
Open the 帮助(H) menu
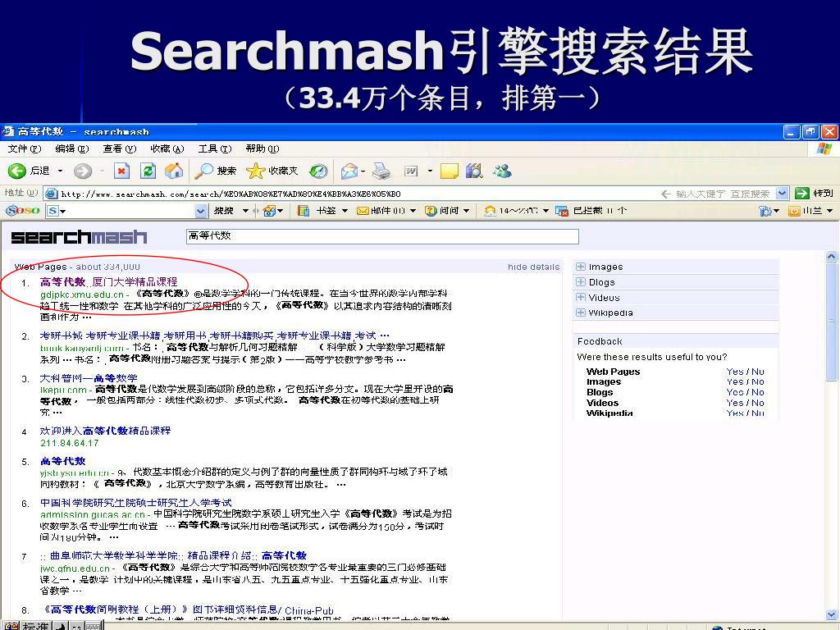coord(262,148)
